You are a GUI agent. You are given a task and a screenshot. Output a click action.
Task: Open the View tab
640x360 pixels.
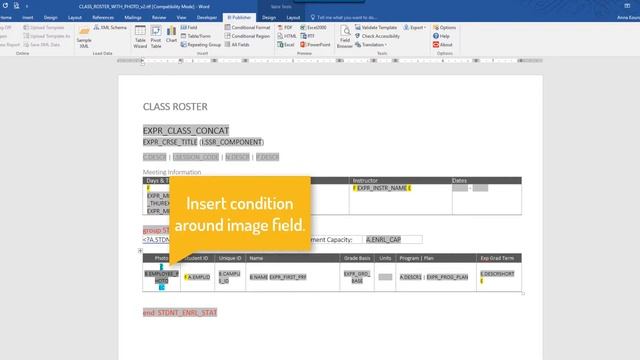181,18
